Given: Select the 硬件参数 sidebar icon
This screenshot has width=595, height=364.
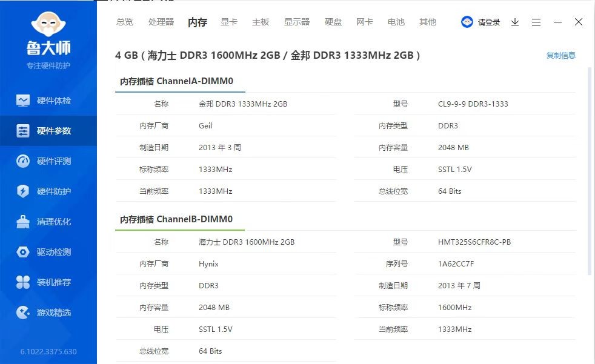Looking at the screenshot, I should click(23, 131).
